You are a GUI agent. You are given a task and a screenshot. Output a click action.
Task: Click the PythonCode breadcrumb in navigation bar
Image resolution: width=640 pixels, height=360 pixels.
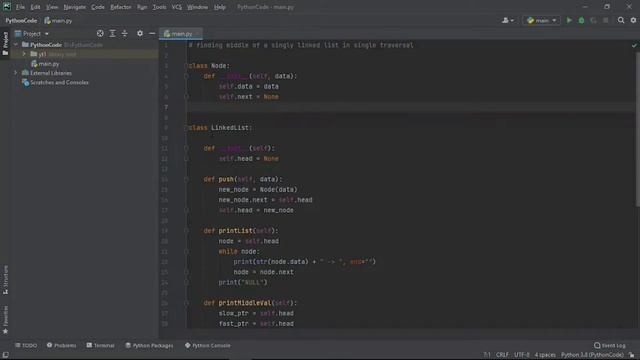pyautogui.click(x=21, y=20)
